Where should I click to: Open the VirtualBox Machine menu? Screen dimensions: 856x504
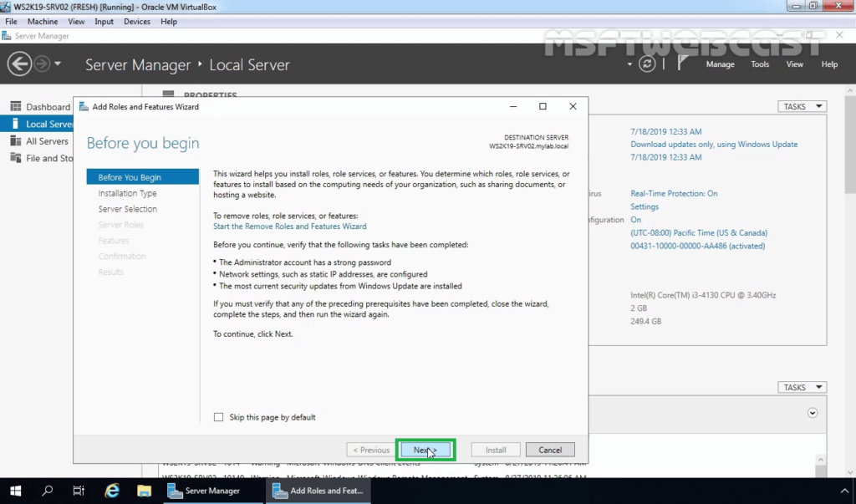point(43,22)
